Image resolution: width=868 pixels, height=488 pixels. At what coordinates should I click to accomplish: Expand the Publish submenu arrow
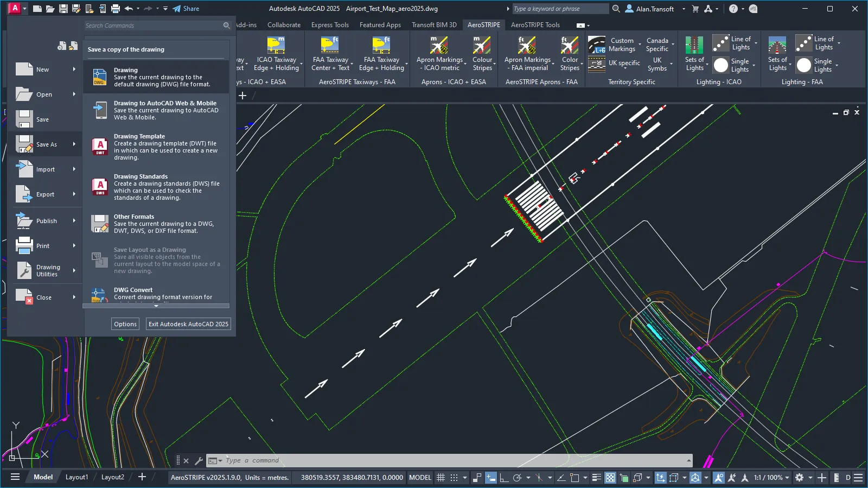point(74,221)
